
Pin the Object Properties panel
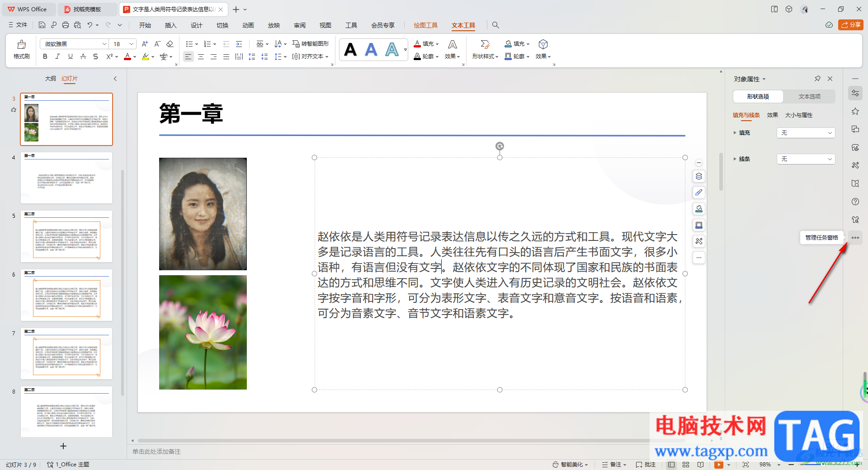(x=817, y=79)
